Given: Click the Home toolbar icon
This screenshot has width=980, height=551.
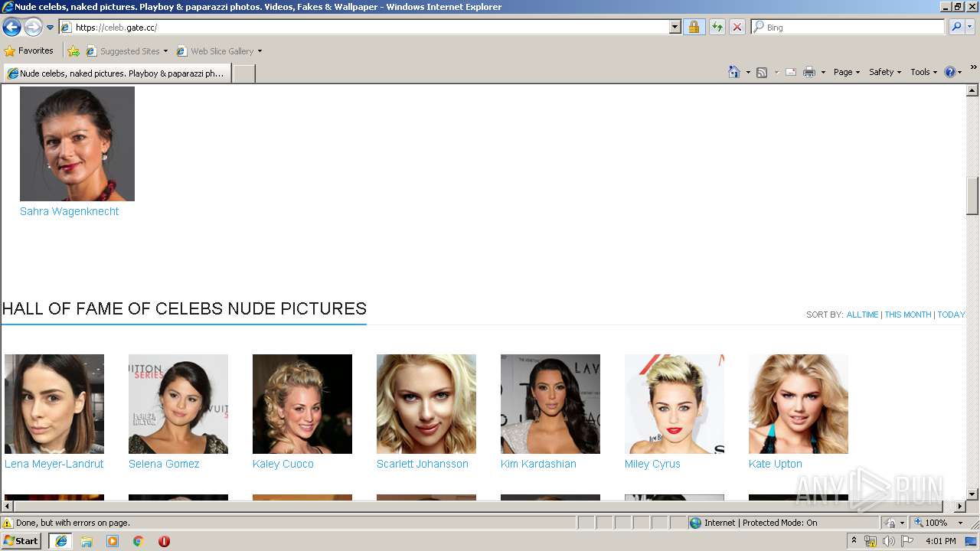Looking at the screenshot, I should pos(734,72).
